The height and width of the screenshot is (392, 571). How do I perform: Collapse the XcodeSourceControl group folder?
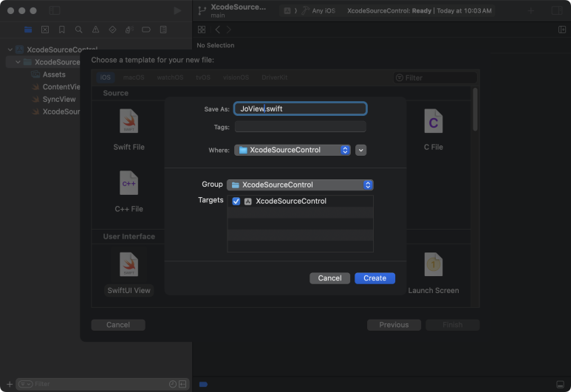click(18, 62)
